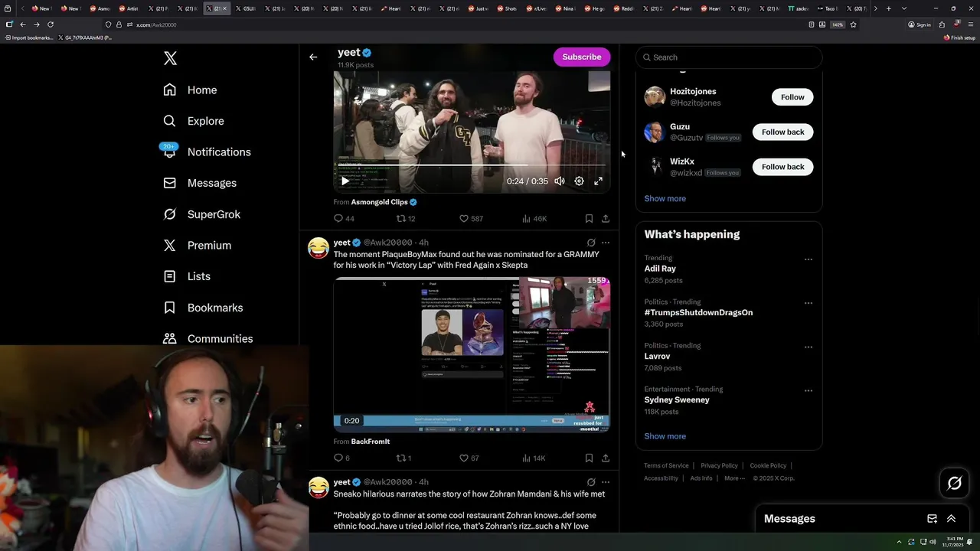Image resolution: width=980 pixels, height=551 pixels.
Task: Open more options for Lavrov trend
Action: click(x=808, y=347)
